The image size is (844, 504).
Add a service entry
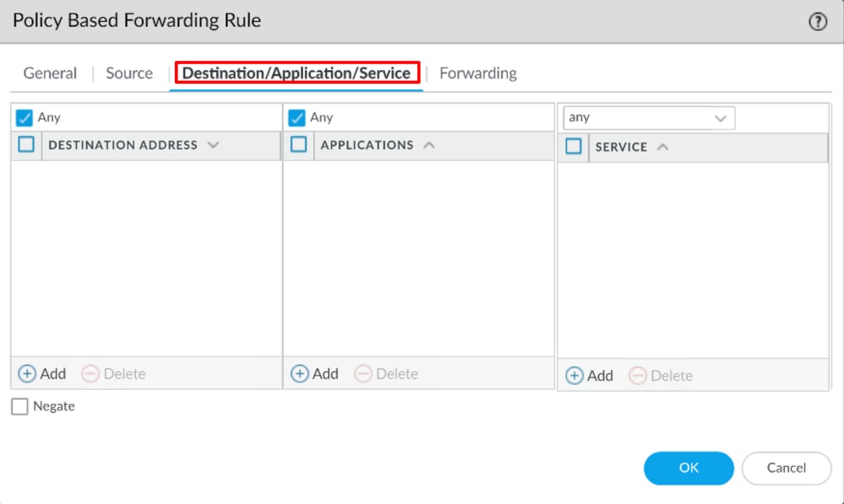(589, 376)
